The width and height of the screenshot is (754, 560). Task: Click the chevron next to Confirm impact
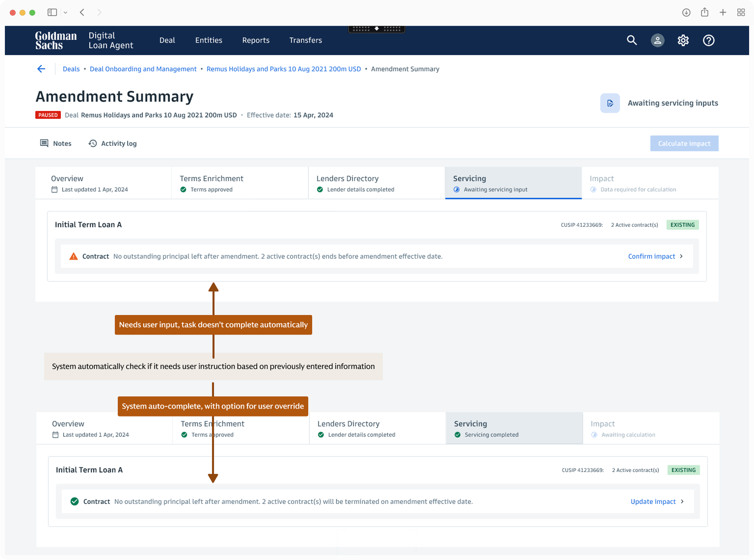[681, 256]
